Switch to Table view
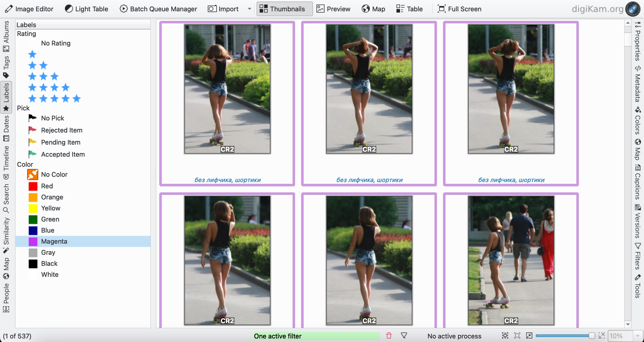This screenshot has height=342, width=644. [x=409, y=9]
